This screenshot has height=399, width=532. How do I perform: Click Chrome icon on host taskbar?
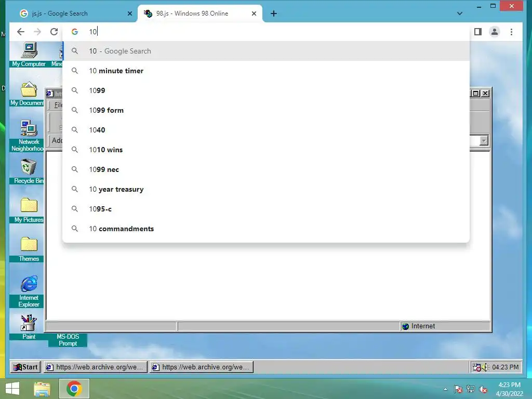click(74, 389)
